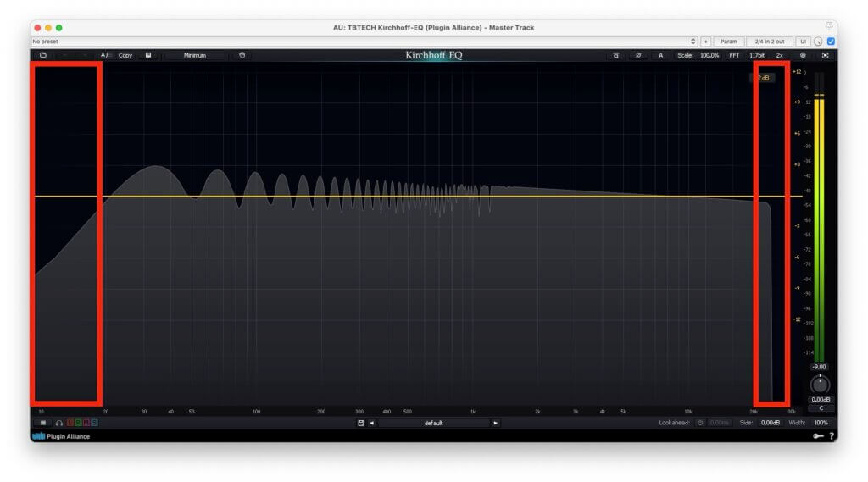Click the FFT analyzer button
This screenshot has width=868, height=482.
tap(734, 55)
